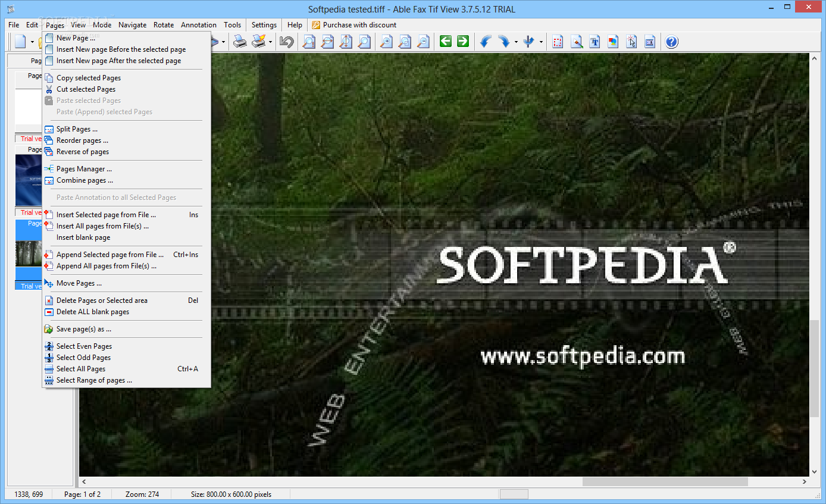826x504 pixels.
Task: Go to next page with green right arrow
Action: [x=463, y=41]
